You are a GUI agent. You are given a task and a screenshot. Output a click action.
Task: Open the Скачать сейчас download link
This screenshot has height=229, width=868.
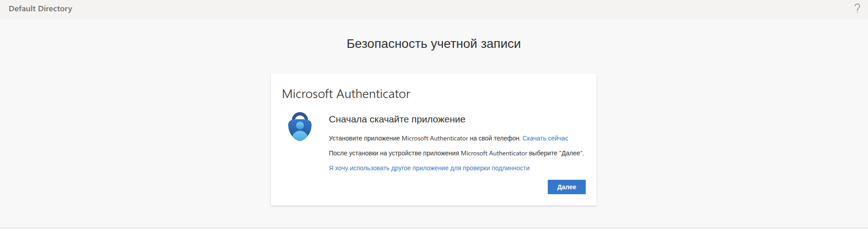pyautogui.click(x=545, y=138)
